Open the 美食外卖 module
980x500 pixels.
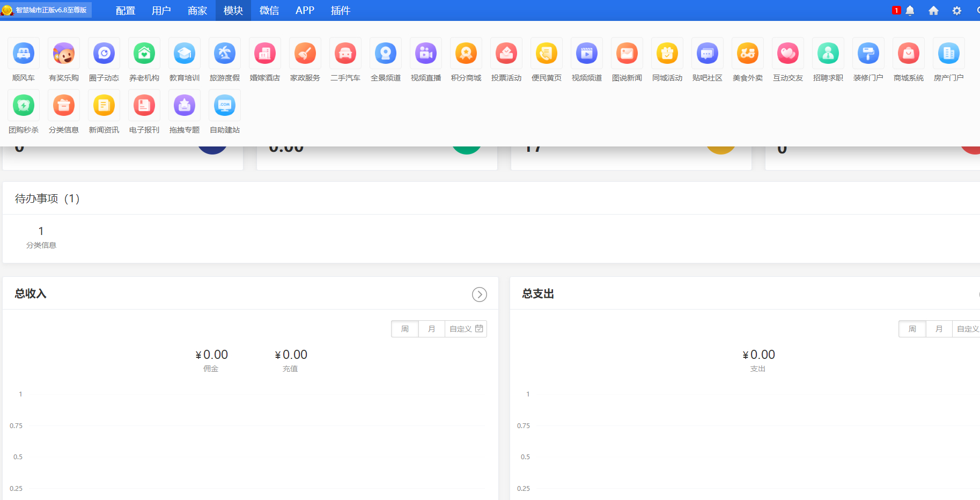(x=748, y=60)
